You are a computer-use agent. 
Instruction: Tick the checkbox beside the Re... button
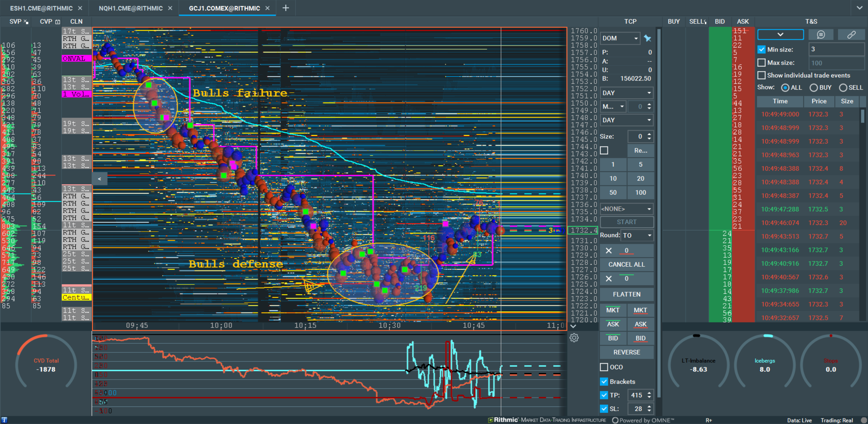[604, 150]
